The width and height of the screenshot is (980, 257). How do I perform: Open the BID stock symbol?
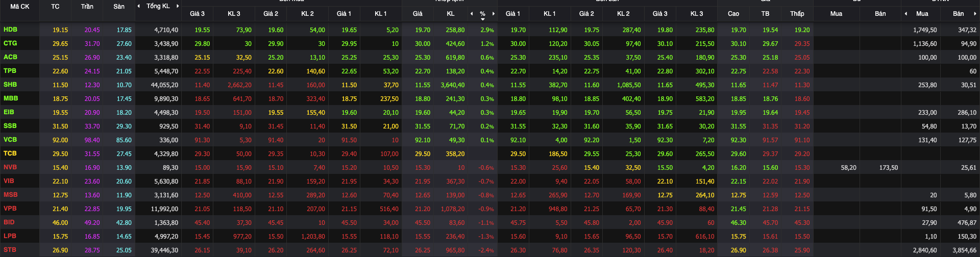(9, 222)
